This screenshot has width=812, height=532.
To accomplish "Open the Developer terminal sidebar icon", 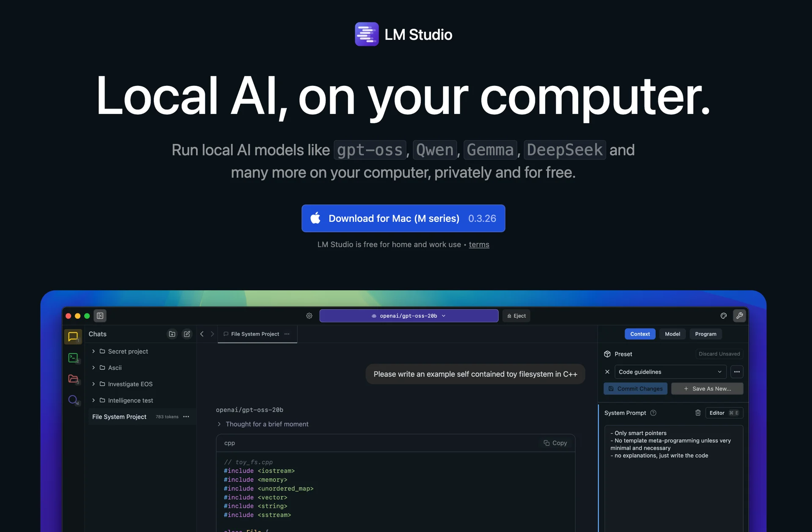I will coord(73,358).
